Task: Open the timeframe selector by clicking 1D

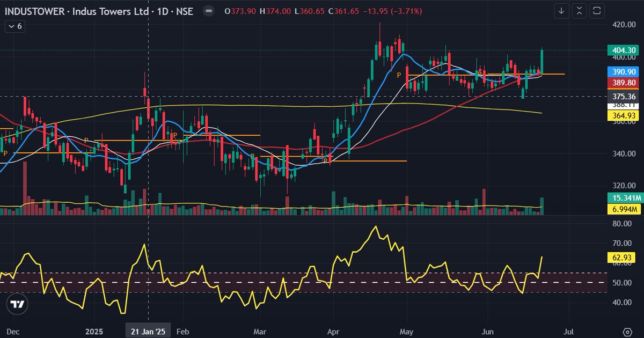Action: tap(163, 11)
